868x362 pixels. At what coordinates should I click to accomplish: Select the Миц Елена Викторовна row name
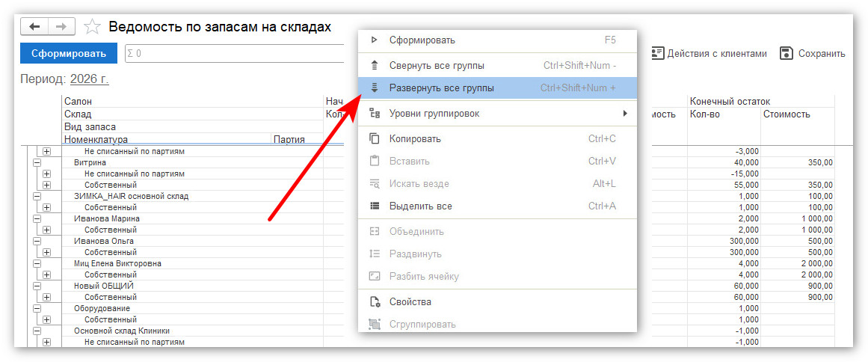click(x=192, y=263)
